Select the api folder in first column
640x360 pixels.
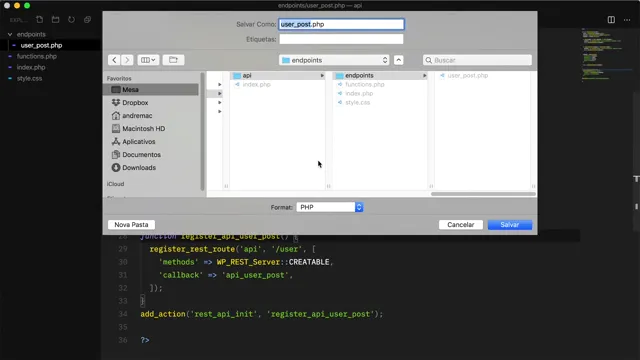point(278,76)
